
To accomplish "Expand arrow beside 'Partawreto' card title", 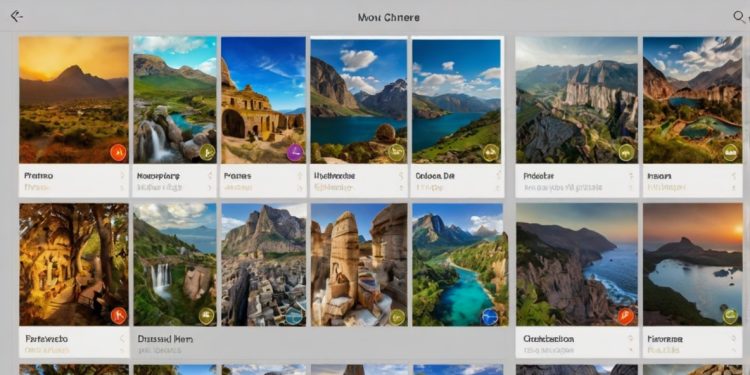I will pos(122,339).
